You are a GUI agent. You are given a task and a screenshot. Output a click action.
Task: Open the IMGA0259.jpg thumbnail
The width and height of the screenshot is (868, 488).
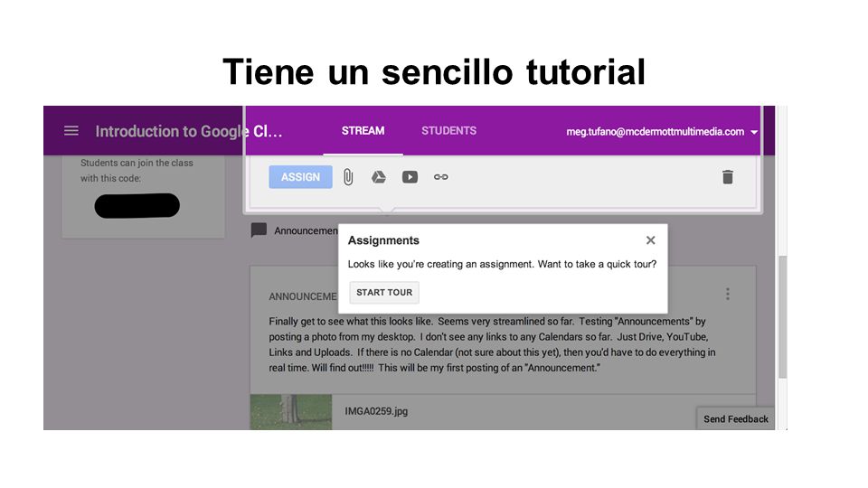(291, 412)
